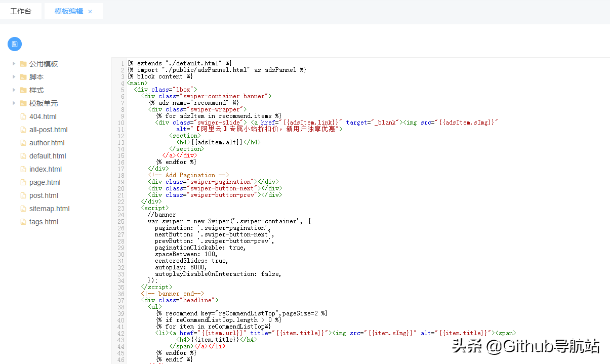Click the post.html file icon
This screenshot has height=364, width=610.
[23, 195]
